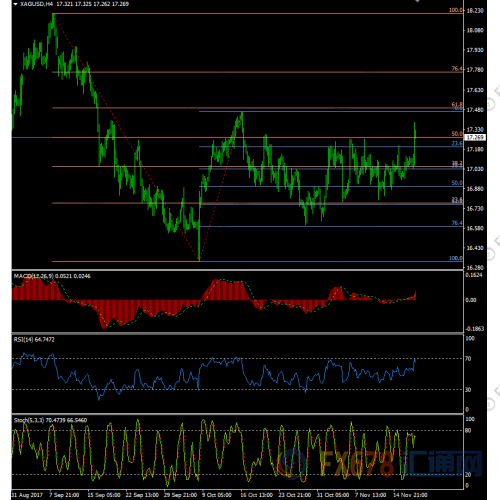Click the blue 50.0 Fibonacci label near 16.880
This screenshot has height=500, width=500.
(x=457, y=183)
